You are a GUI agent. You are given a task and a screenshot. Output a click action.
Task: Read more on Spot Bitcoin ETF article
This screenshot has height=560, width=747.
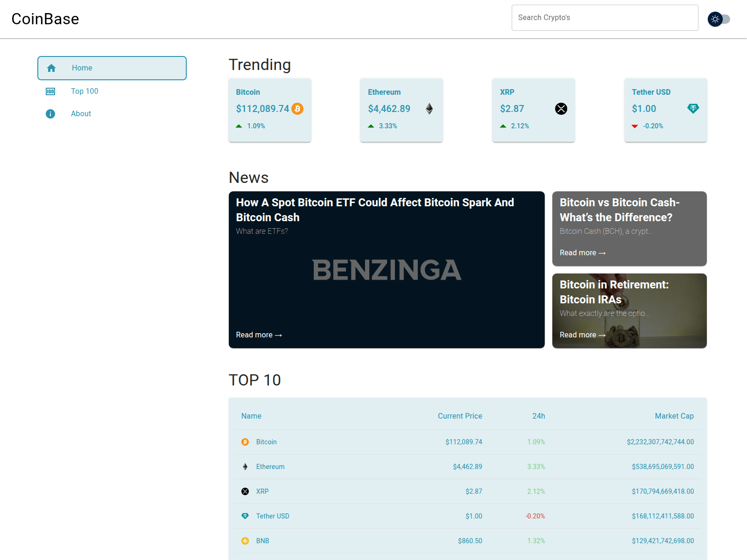(x=259, y=335)
